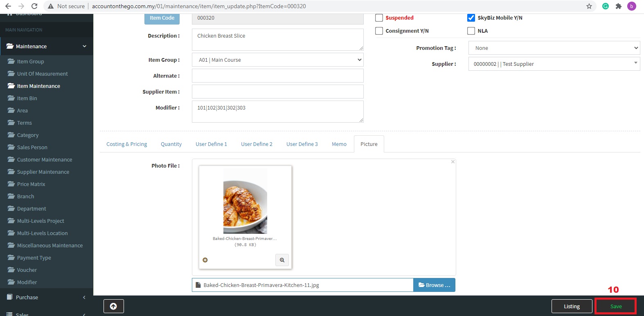Expand the Promotion Tag dropdown

[554, 48]
